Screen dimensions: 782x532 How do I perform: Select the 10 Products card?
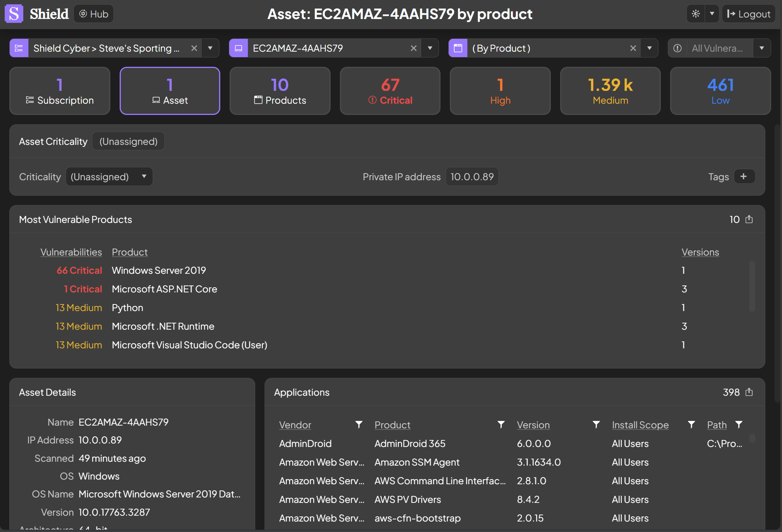pyautogui.click(x=280, y=91)
